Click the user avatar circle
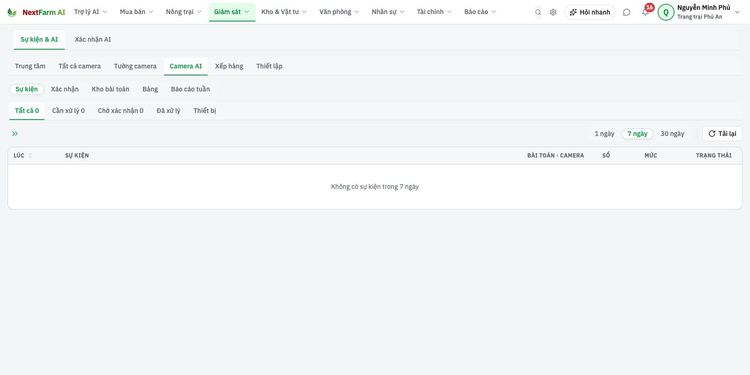The image size is (750, 375). pyautogui.click(x=666, y=12)
